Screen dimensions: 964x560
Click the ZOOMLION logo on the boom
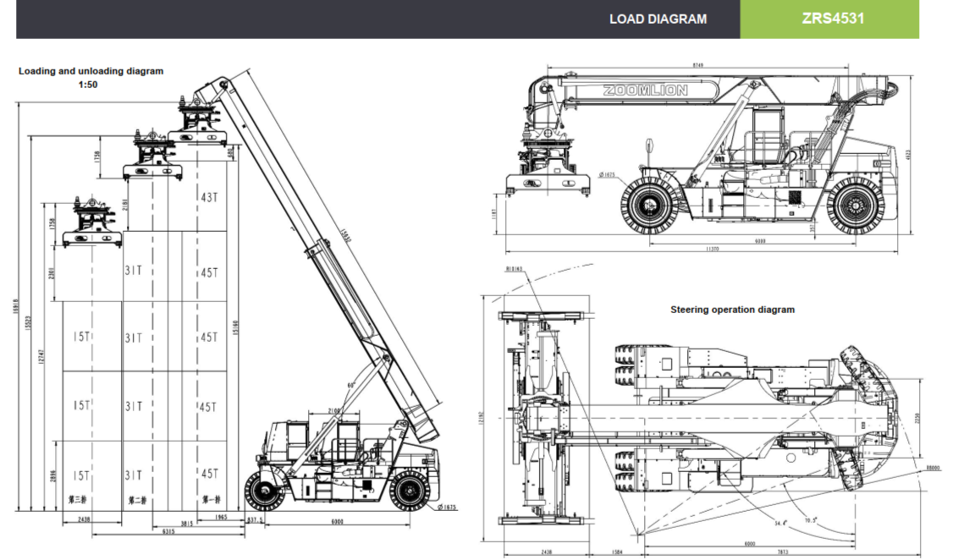click(x=645, y=90)
